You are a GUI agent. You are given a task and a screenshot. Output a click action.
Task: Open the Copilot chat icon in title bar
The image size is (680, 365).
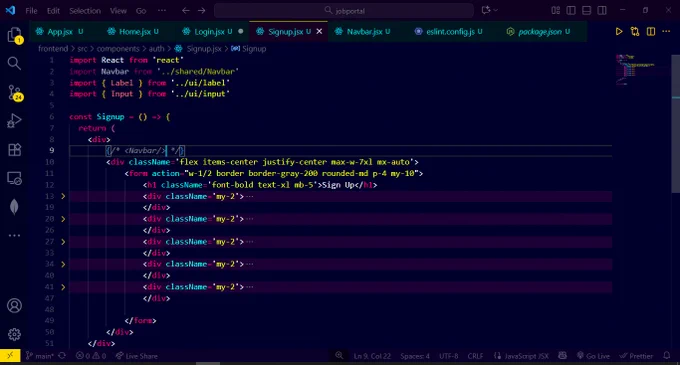click(x=486, y=10)
